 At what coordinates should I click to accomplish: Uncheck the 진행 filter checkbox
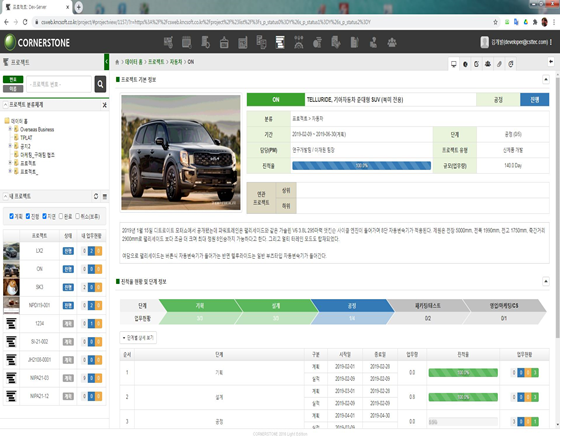pyautogui.click(x=28, y=216)
